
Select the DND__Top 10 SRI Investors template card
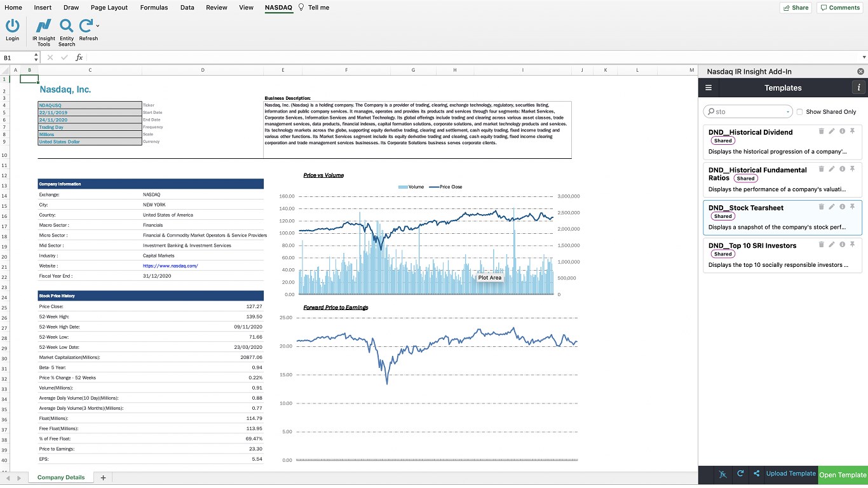[783, 255]
